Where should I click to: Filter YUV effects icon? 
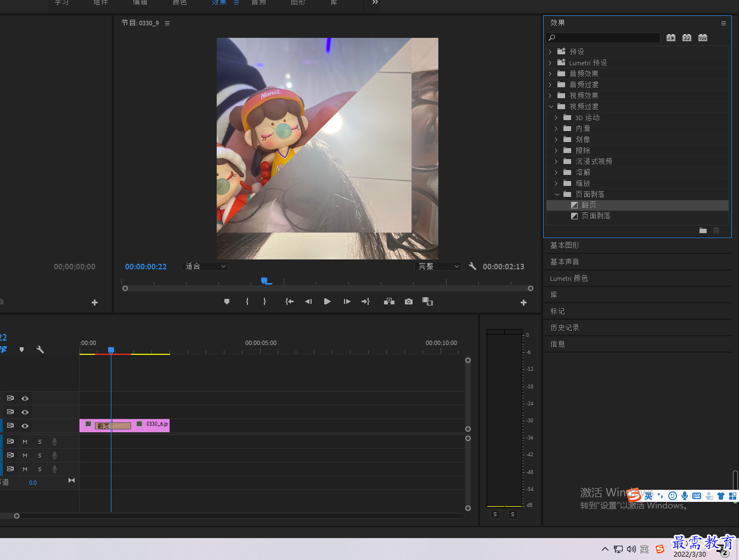click(703, 38)
